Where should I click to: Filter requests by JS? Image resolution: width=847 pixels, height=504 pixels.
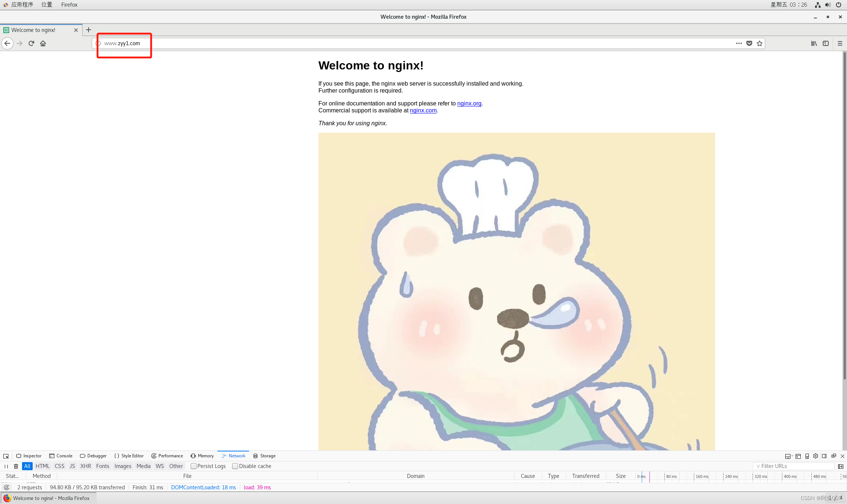72,466
